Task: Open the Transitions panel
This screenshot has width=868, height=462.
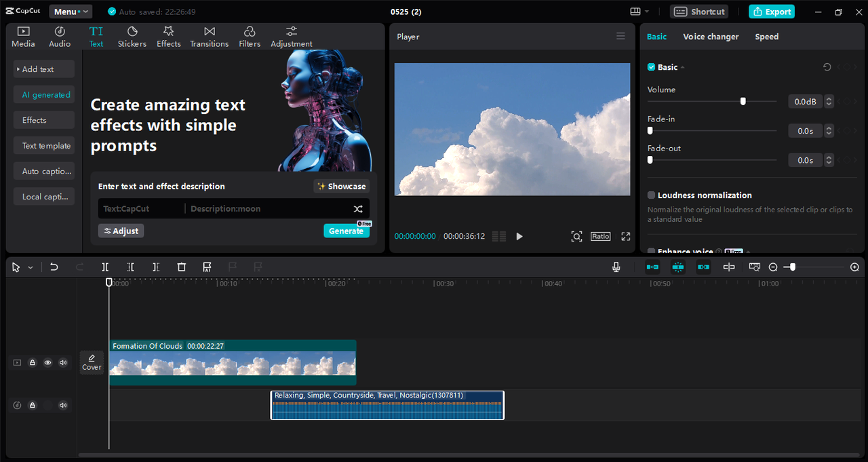Action: (210, 37)
